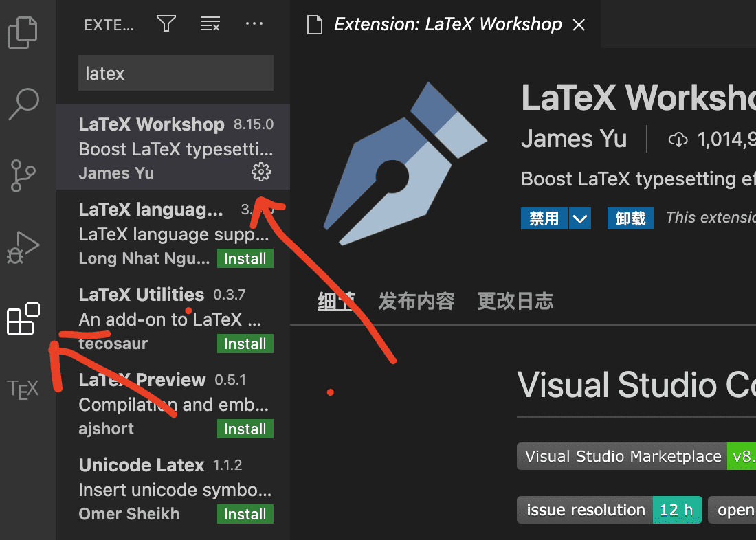Open publisher James Yu link

(x=574, y=139)
